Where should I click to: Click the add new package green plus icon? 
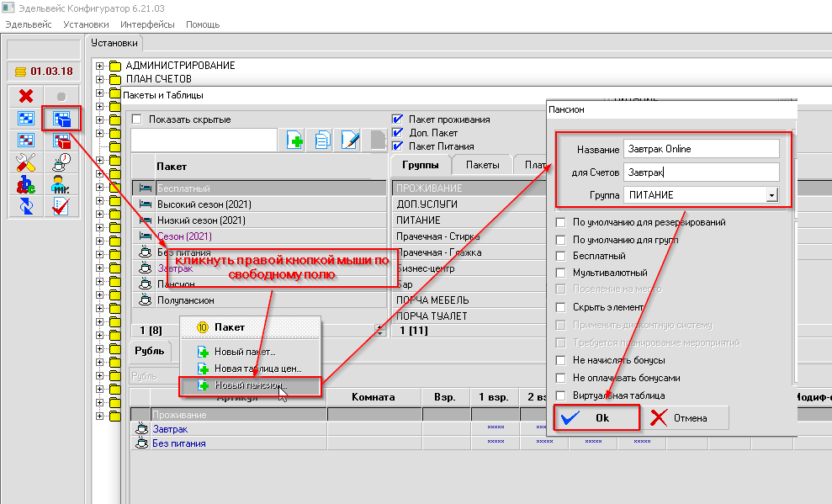pyautogui.click(x=295, y=141)
